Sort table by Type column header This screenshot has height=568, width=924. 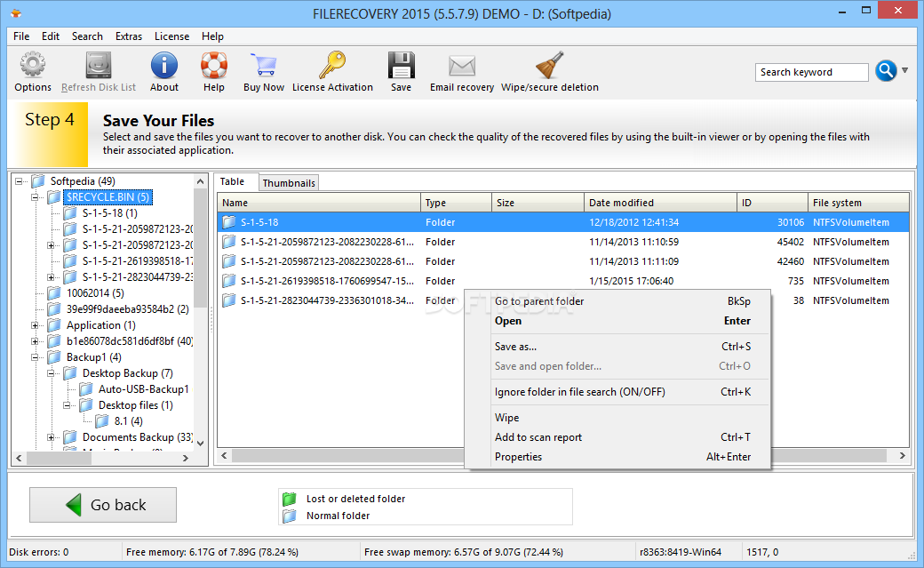pyautogui.click(x=456, y=203)
